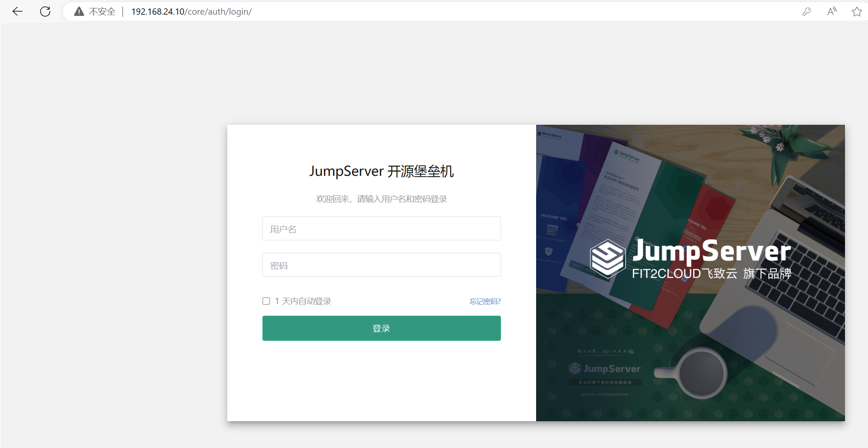Click the 欢迎回来 welcome message text

(381, 199)
